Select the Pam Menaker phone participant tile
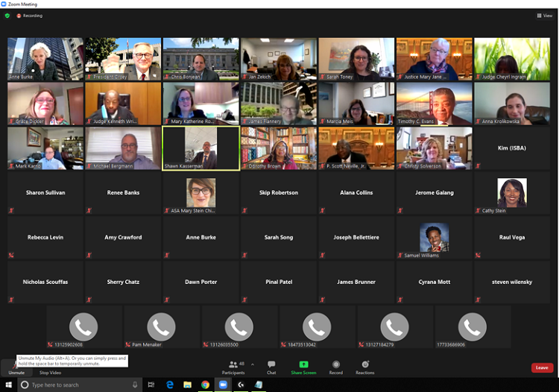This screenshot has width=559, height=392. (x=161, y=327)
